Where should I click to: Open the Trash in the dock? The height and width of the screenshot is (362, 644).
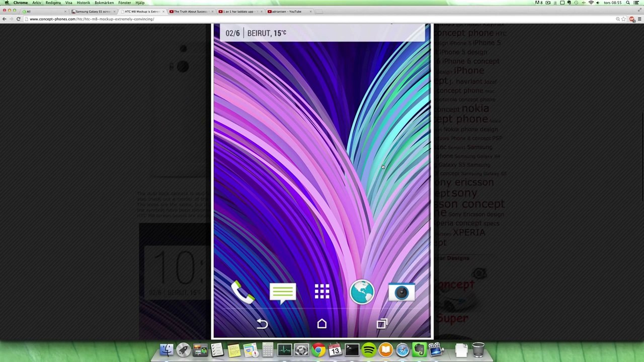[478, 349]
